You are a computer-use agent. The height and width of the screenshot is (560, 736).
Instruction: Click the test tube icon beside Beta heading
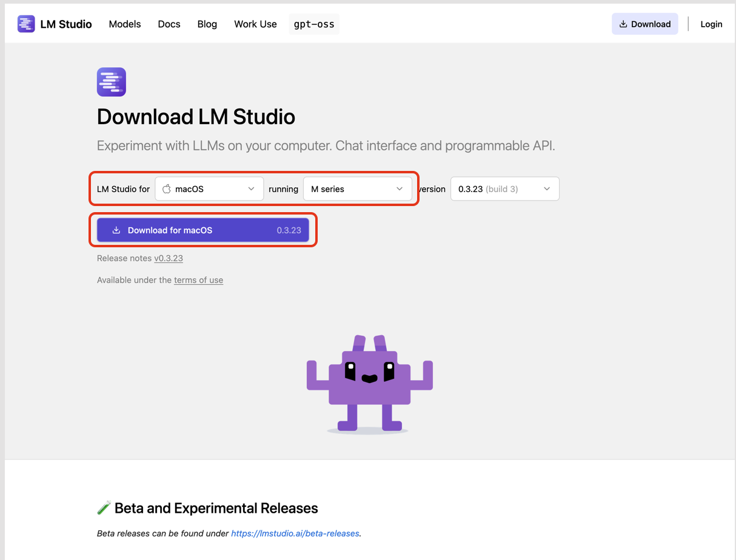click(x=104, y=508)
